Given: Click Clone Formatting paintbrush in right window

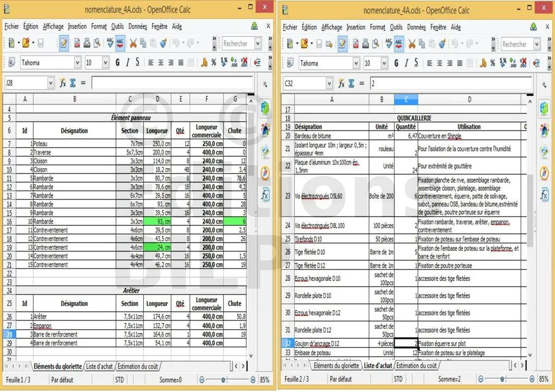Looking at the screenshot, I should [x=442, y=44].
